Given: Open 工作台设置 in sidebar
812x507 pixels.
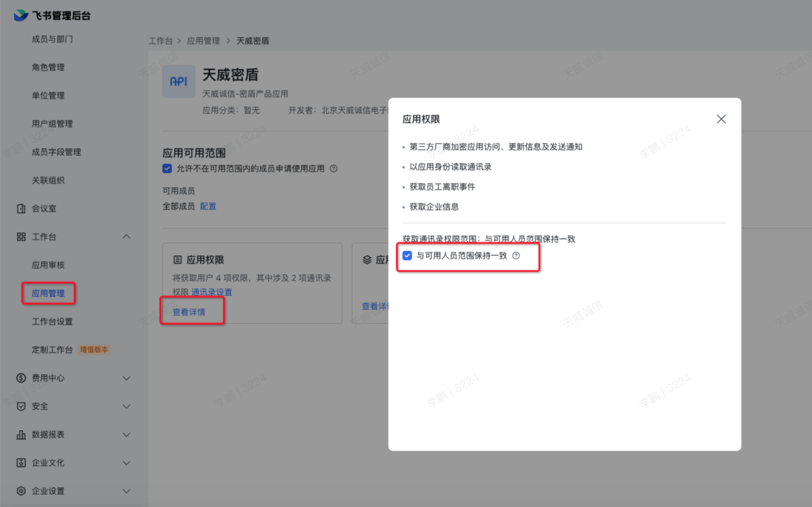Looking at the screenshot, I should click(x=52, y=322).
